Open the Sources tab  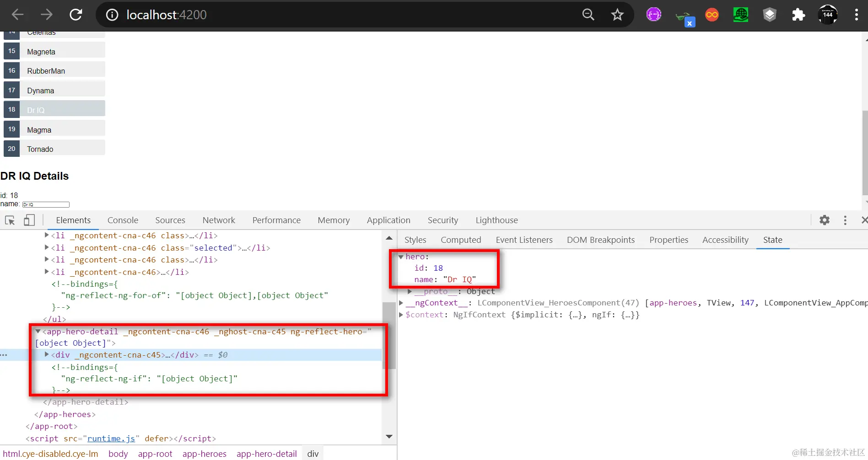pyautogui.click(x=170, y=220)
